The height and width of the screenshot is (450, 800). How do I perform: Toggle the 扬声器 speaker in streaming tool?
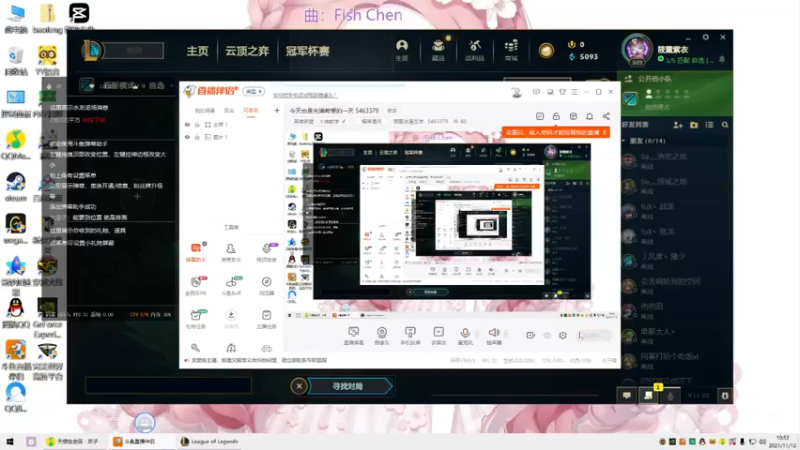click(x=494, y=335)
